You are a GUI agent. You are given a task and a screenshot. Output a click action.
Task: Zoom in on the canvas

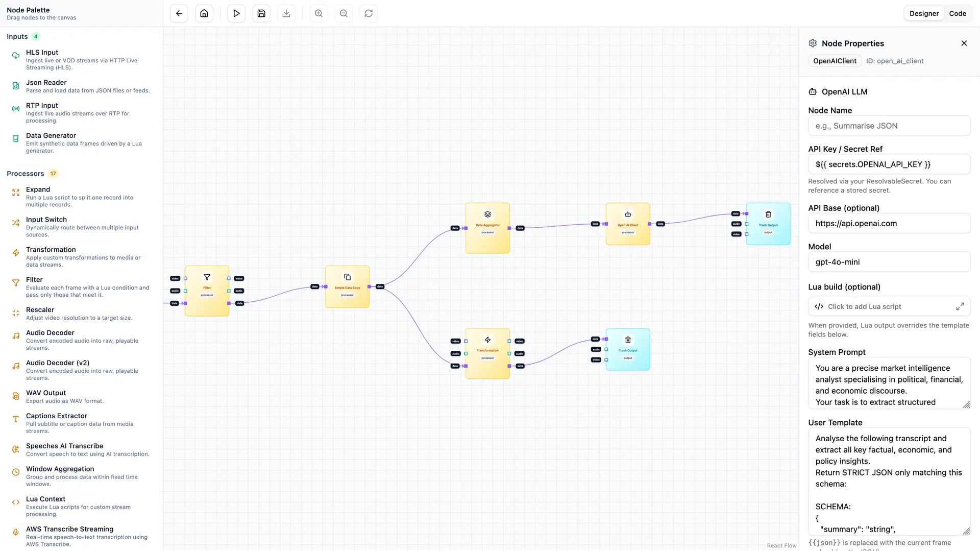click(x=318, y=13)
